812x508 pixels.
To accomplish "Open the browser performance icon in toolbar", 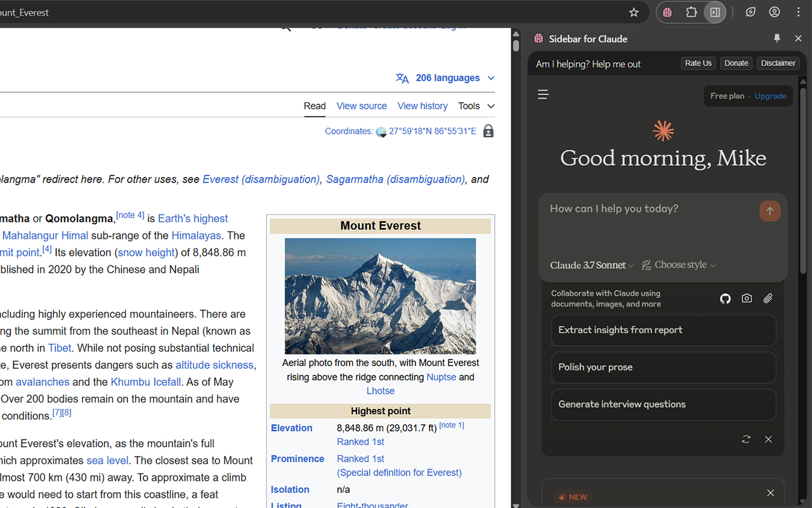I will coord(750,12).
